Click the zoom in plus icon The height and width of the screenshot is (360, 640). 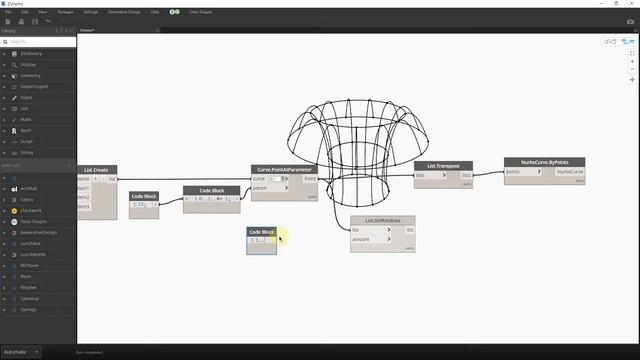click(x=632, y=61)
